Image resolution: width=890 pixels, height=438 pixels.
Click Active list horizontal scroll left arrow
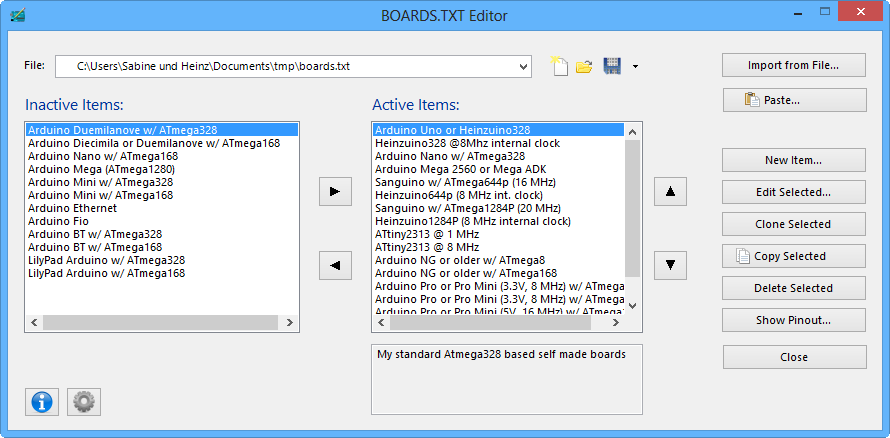381,323
